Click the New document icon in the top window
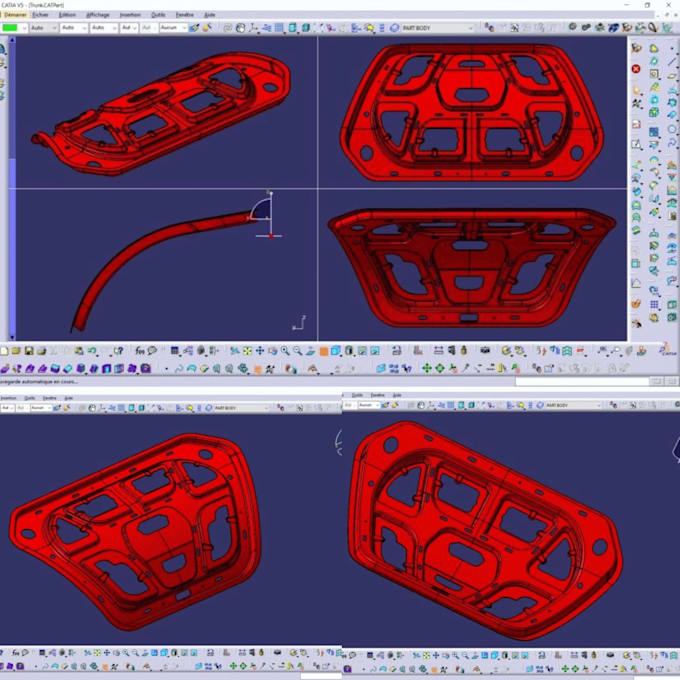The height and width of the screenshot is (680, 680). 4,350
